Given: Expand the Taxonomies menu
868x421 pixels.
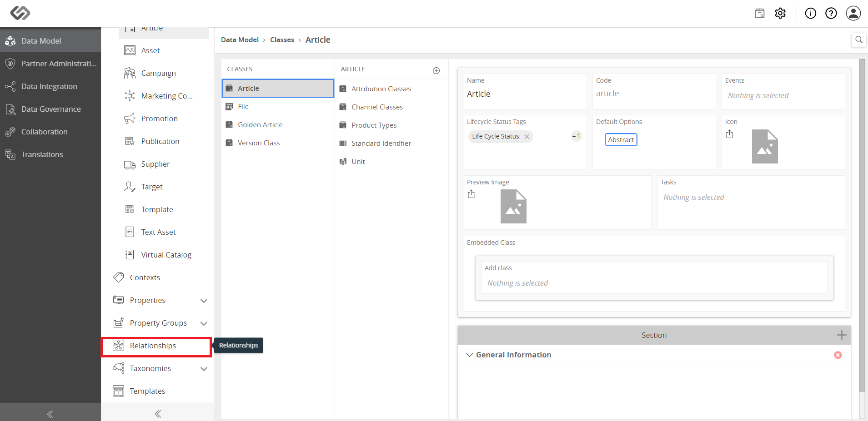Looking at the screenshot, I should tap(204, 369).
